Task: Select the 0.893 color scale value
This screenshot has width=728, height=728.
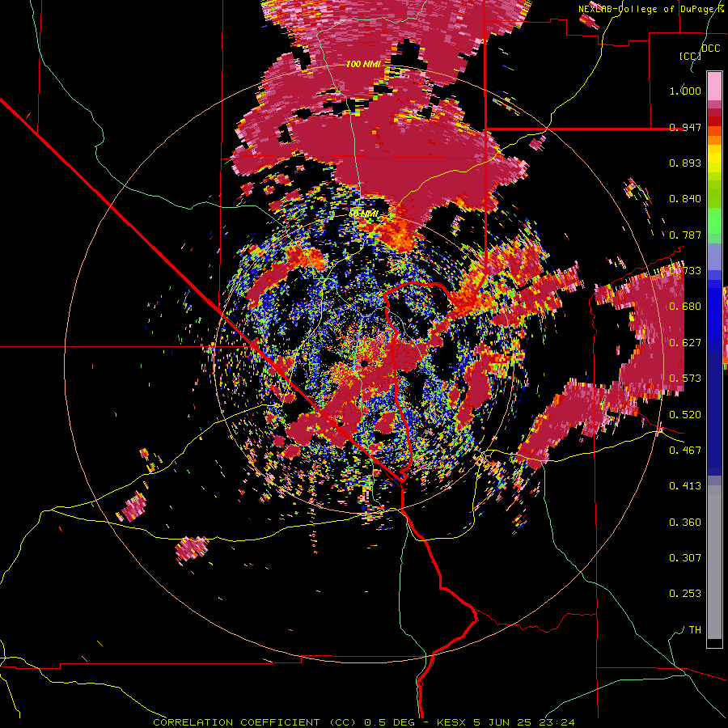Action: point(685,163)
